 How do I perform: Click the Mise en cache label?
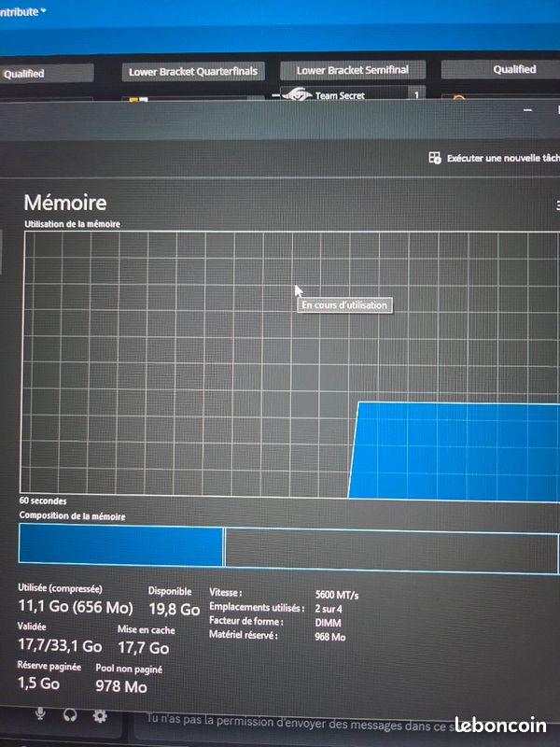[x=147, y=629]
